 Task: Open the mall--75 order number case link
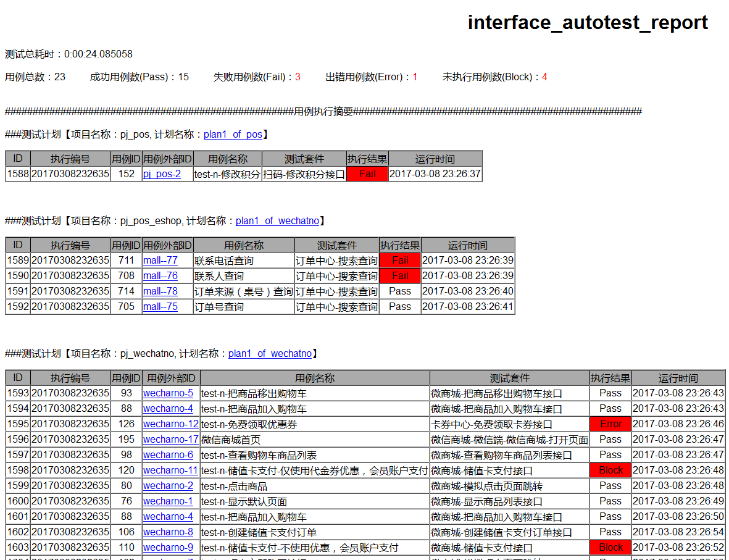tap(160, 307)
